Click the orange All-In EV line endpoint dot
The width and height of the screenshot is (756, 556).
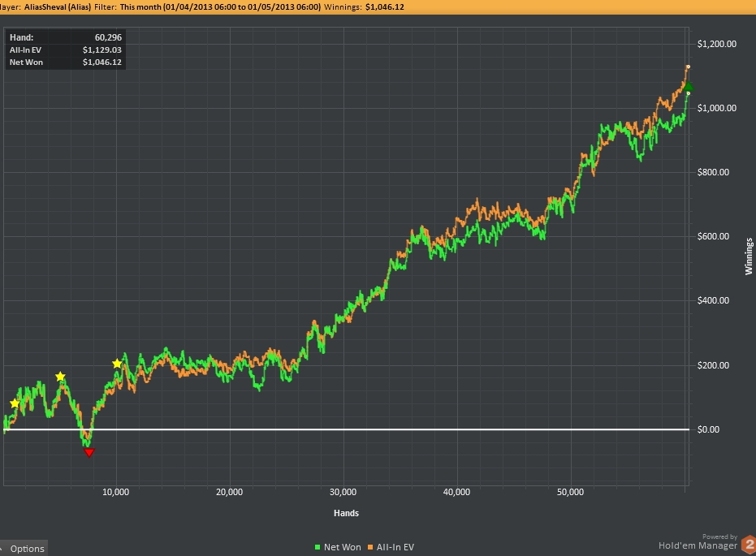(x=689, y=67)
